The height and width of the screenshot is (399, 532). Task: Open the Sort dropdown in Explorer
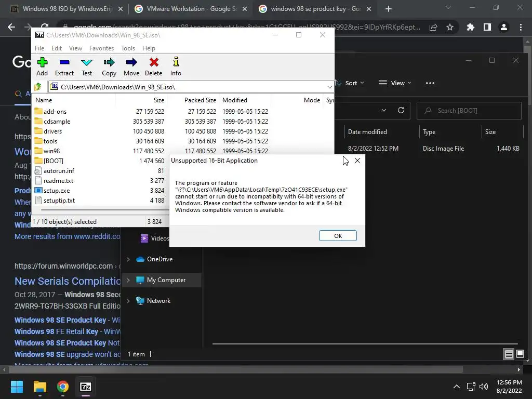coord(350,83)
